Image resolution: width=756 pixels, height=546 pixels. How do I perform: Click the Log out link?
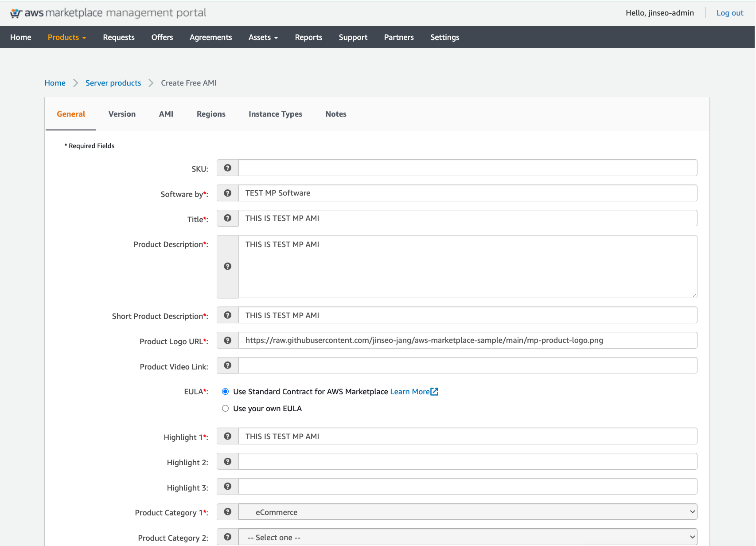pyautogui.click(x=730, y=13)
